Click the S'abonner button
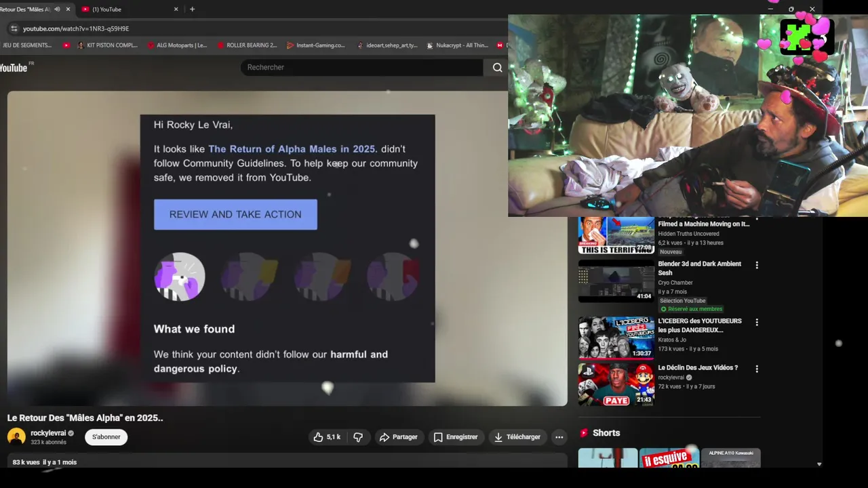Image resolution: width=868 pixels, height=488 pixels. (x=106, y=437)
